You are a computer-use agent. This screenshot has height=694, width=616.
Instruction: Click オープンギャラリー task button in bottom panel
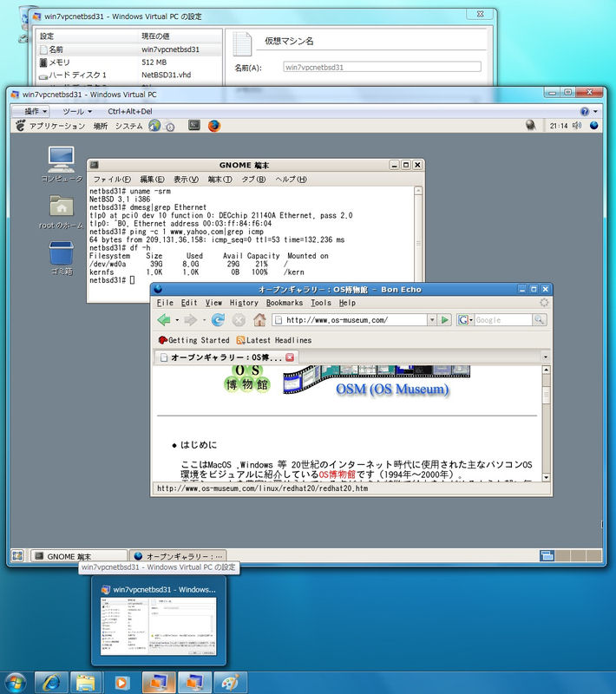pyautogui.click(x=178, y=556)
